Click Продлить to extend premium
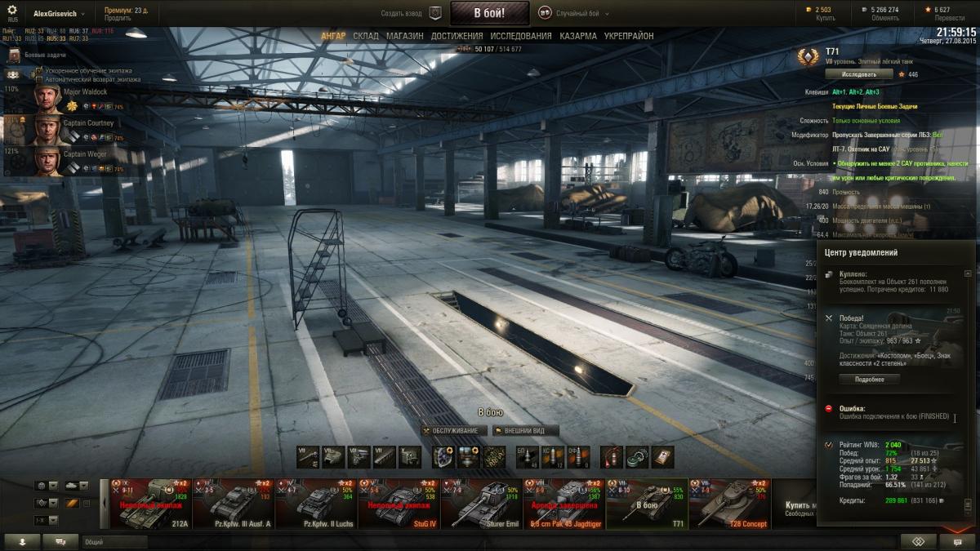The height and width of the screenshot is (551, 980). [x=117, y=18]
